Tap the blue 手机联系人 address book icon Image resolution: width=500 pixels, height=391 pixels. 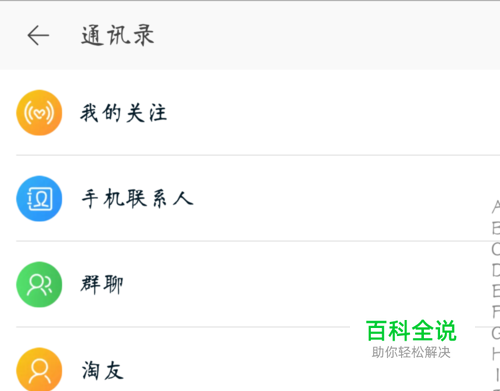(x=39, y=199)
